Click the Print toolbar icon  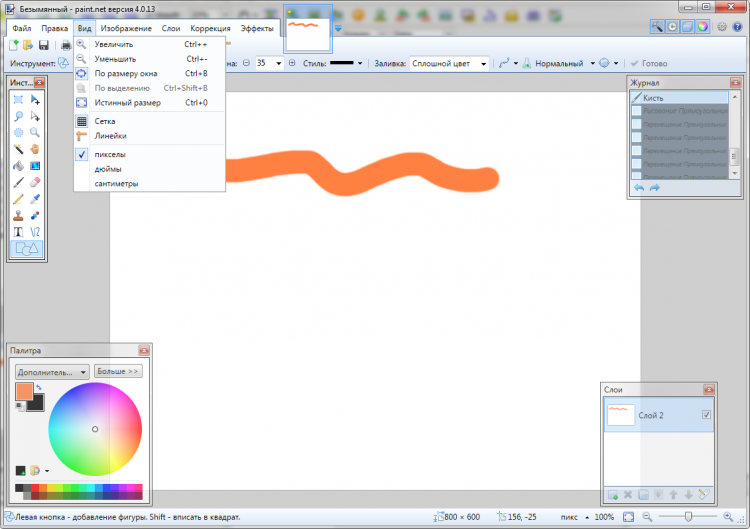pos(66,45)
